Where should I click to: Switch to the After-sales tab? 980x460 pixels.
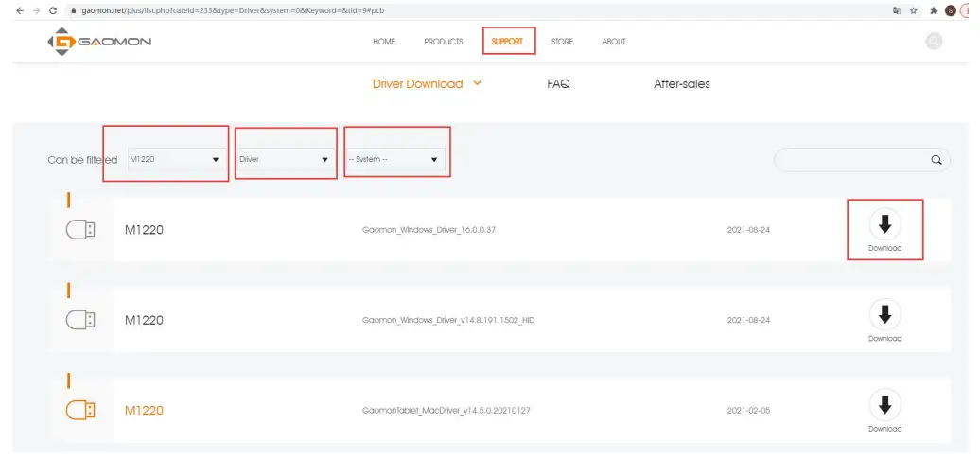[x=682, y=83]
